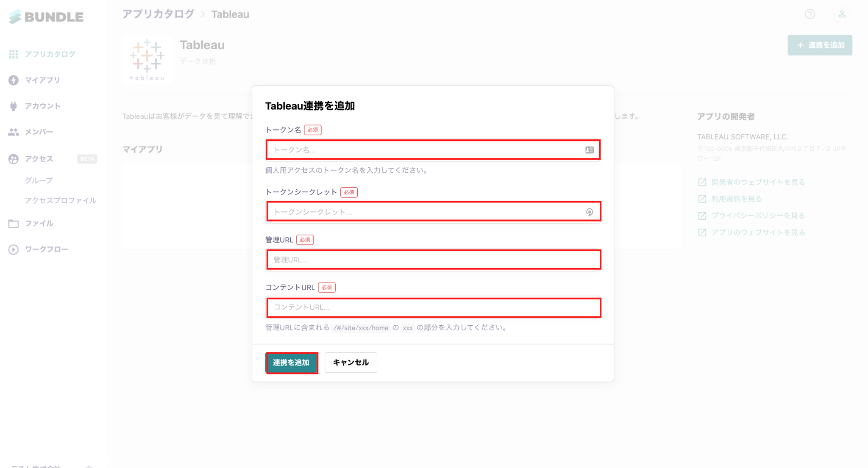Open メンバー in the sidebar
The height and width of the screenshot is (468, 868).
(x=39, y=132)
